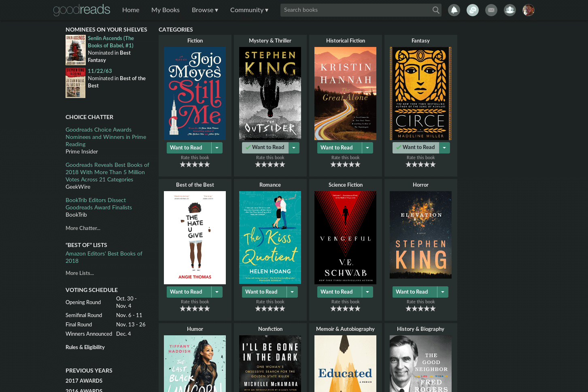This screenshot has width=588, height=392.
Task: Open the Circe book cover
Action: coord(420,94)
